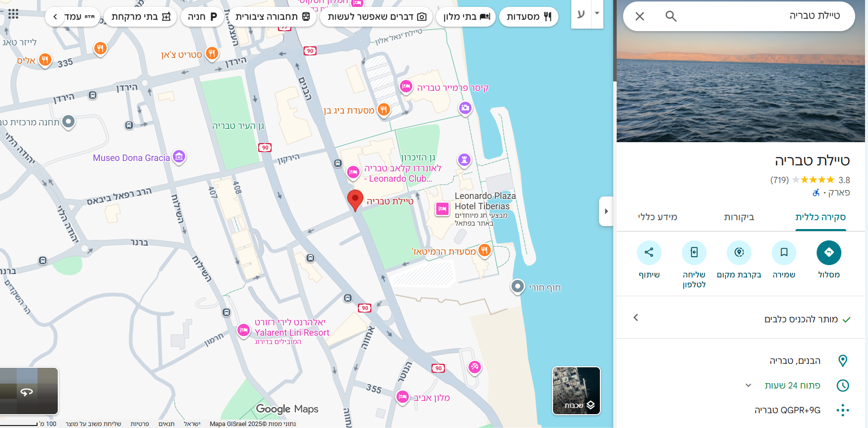Open the Street View thumbnail
Image resolution: width=868 pixels, height=428 pixels.
coord(29,391)
